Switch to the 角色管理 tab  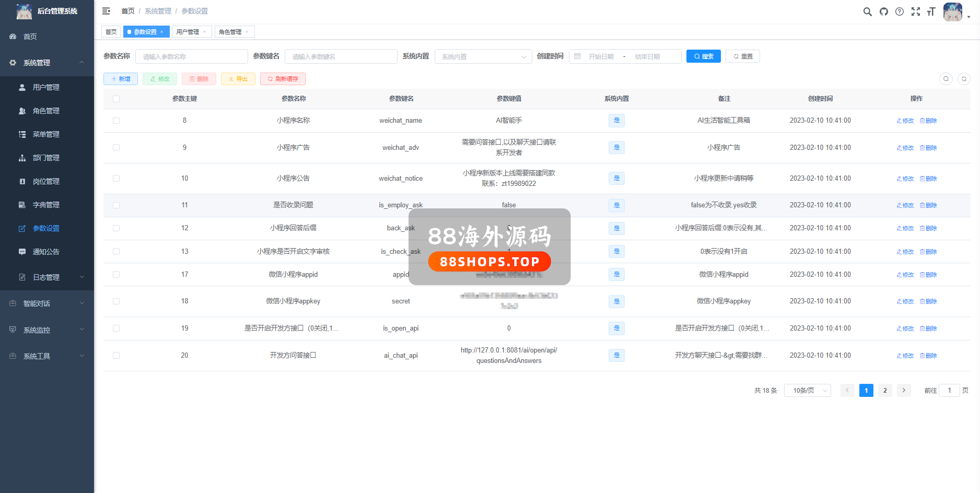[x=230, y=32]
